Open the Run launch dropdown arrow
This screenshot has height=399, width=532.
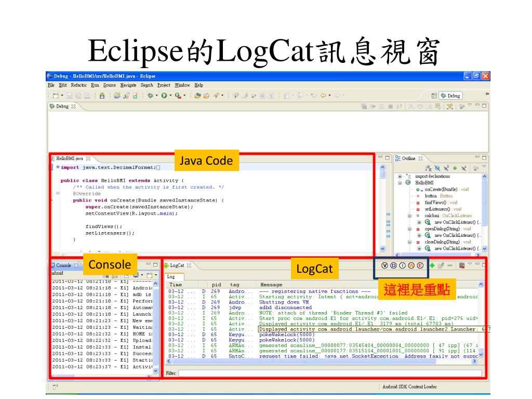click(170, 96)
